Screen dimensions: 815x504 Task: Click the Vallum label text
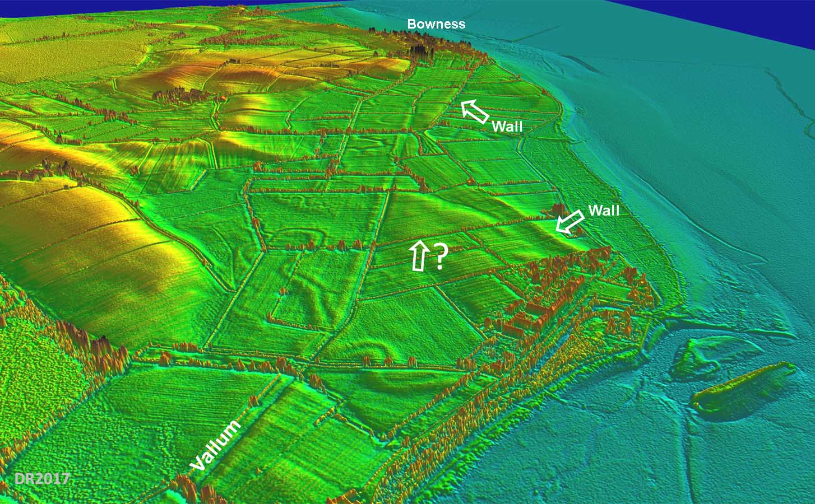point(215,445)
